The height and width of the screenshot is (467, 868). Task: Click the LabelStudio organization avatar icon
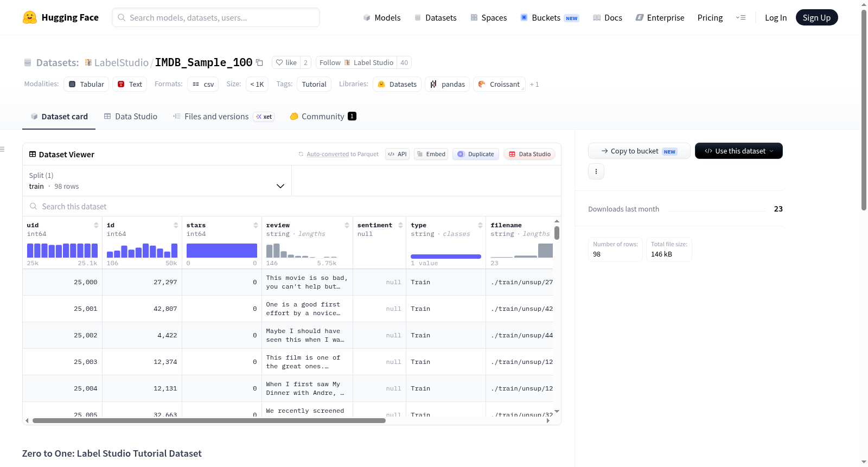coord(88,62)
